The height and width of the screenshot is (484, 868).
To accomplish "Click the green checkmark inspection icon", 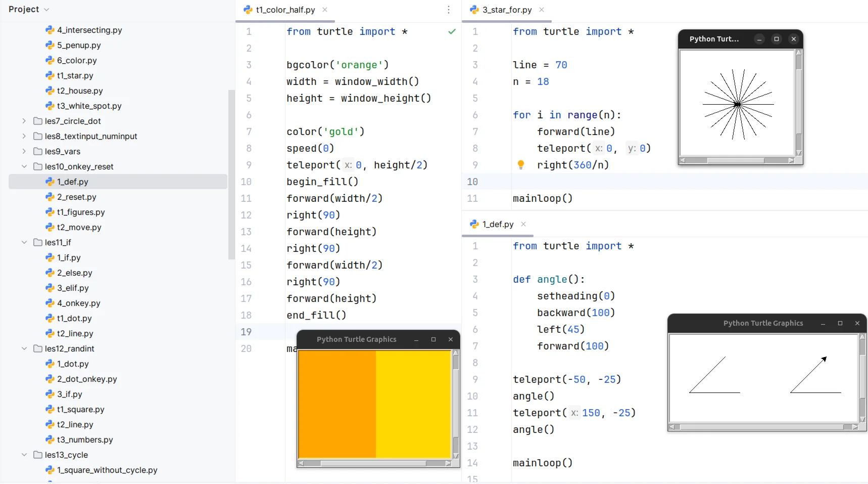I will pos(452,31).
